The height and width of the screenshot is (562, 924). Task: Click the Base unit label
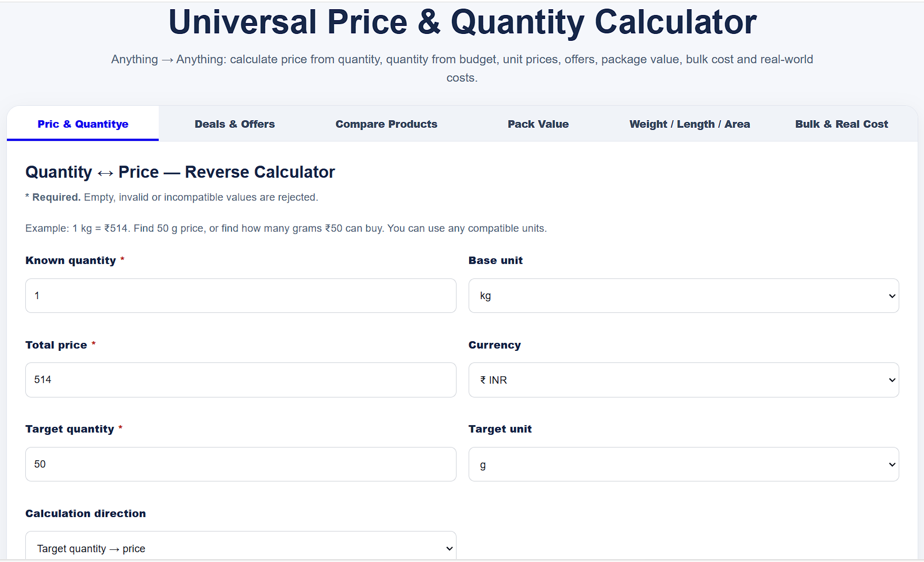pyautogui.click(x=496, y=261)
